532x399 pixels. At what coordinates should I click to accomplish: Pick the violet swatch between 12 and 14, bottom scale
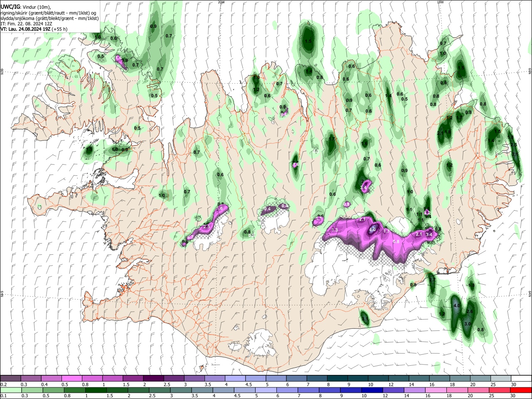[x=393, y=390]
